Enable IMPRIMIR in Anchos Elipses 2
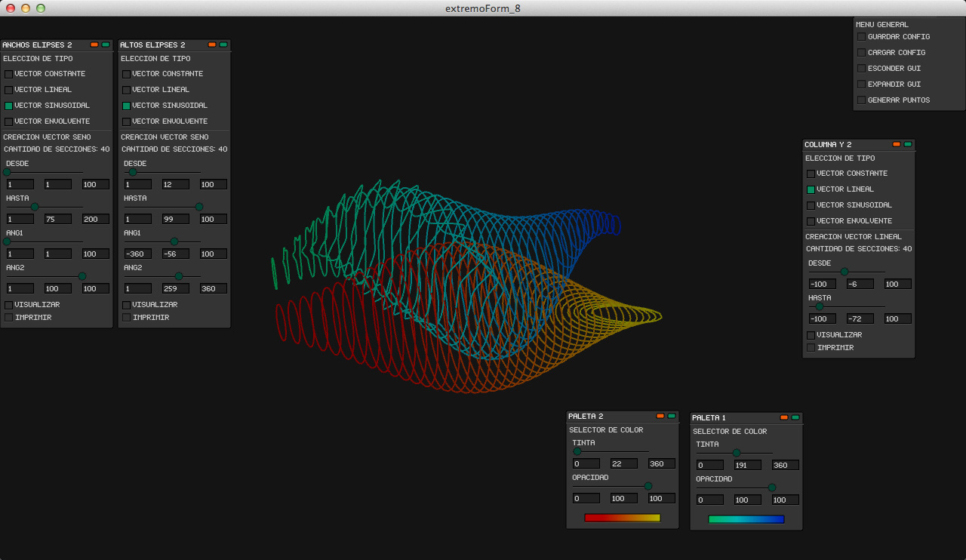The image size is (966, 560). click(8, 318)
